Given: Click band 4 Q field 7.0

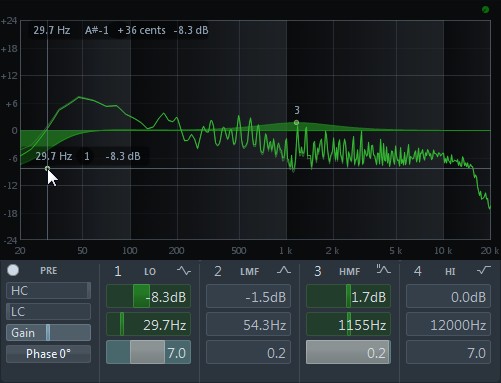Looking at the screenshot, I should point(448,352).
